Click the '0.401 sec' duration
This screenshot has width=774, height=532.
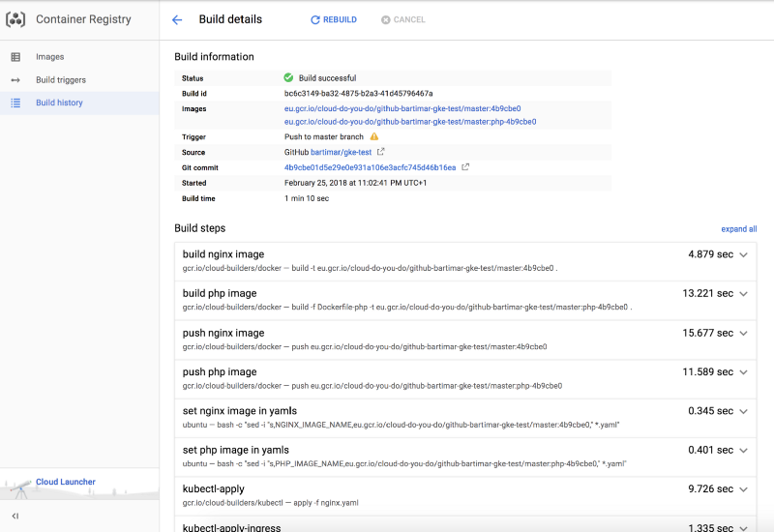(x=710, y=450)
